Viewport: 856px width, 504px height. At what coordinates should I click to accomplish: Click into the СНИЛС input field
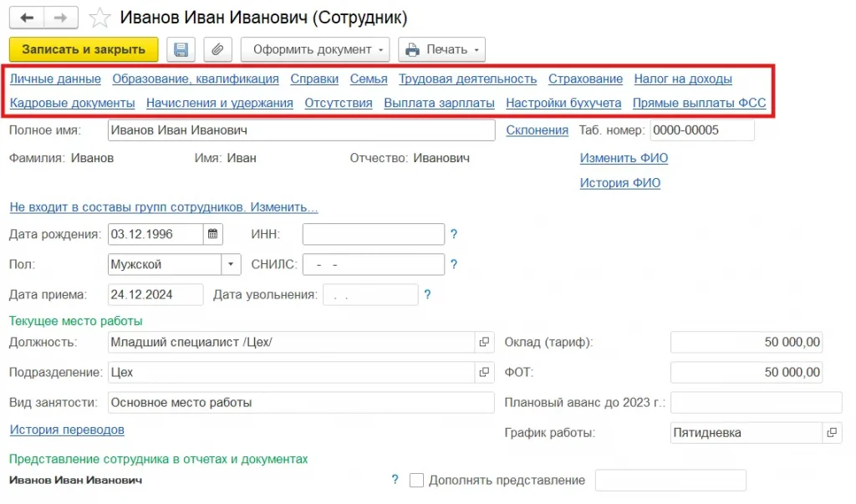point(373,264)
